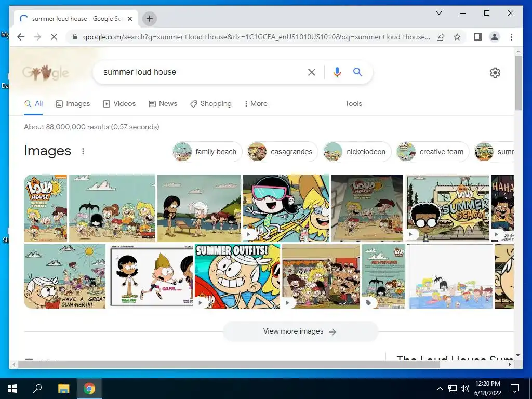Submit search with the magnifier icon
The width and height of the screenshot is (532, 399).
pyautogui.click(x=357, y=72)
